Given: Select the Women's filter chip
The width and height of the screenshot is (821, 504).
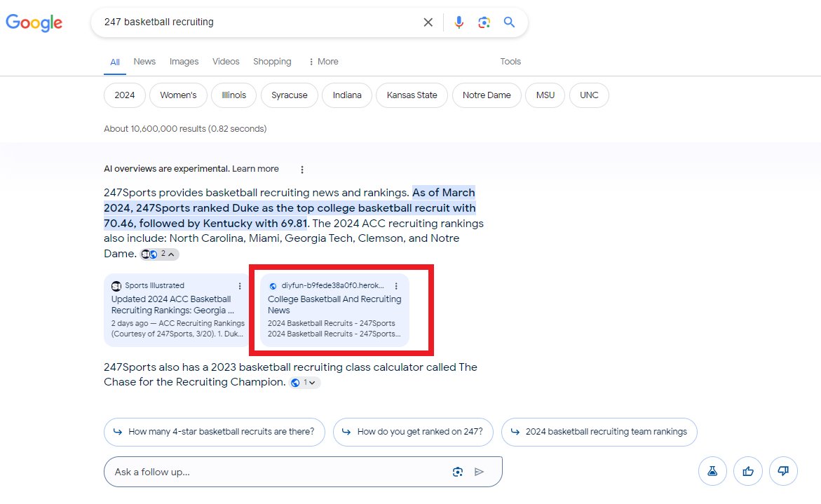Looking at the screenshot, I should 179,95.
